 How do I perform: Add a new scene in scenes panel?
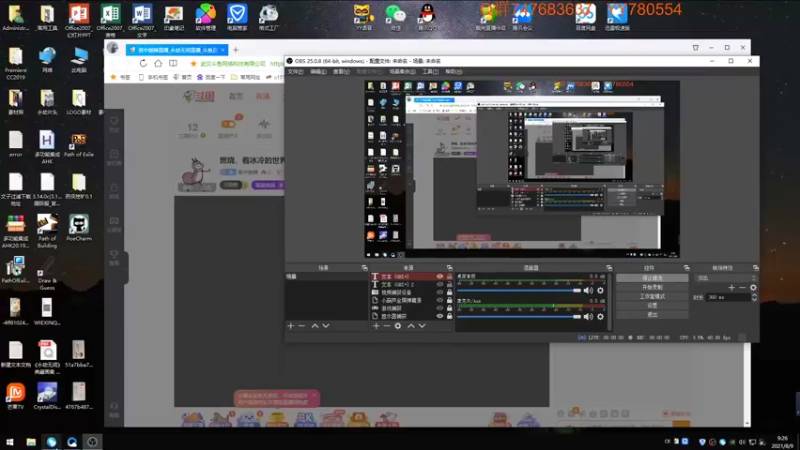[291, 326]
